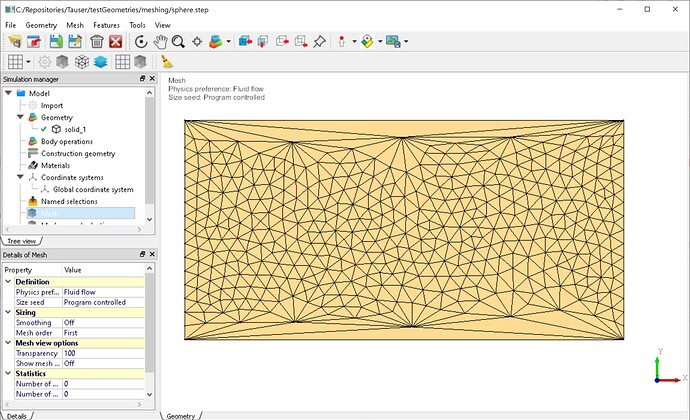
Task: Switch to the Geometry viewport tab
Action: pyautogui.click(x=180, y=416)
